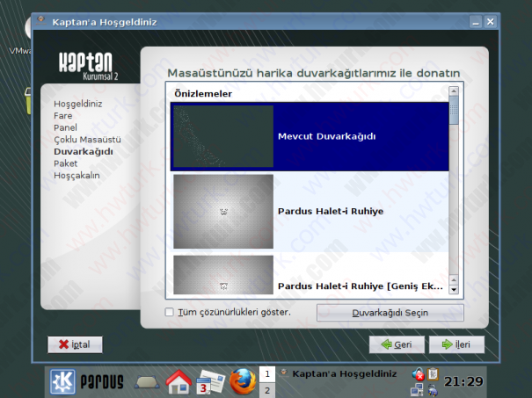
Task: Click the wide-screen Halet-i Ruhiye thumbnail
Action: click(223, 275)
